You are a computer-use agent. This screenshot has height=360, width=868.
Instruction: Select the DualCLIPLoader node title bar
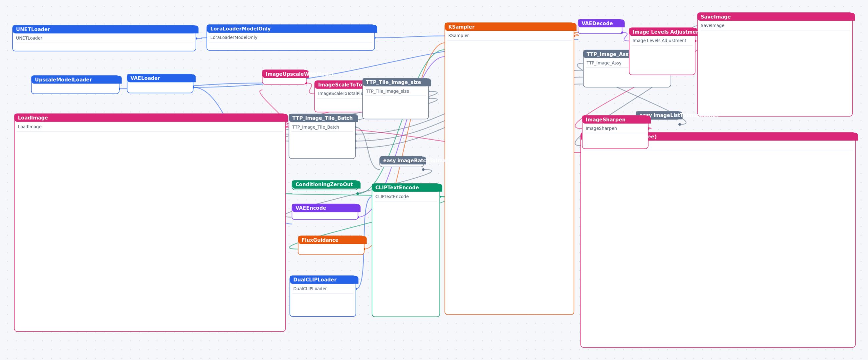(324, 280)
